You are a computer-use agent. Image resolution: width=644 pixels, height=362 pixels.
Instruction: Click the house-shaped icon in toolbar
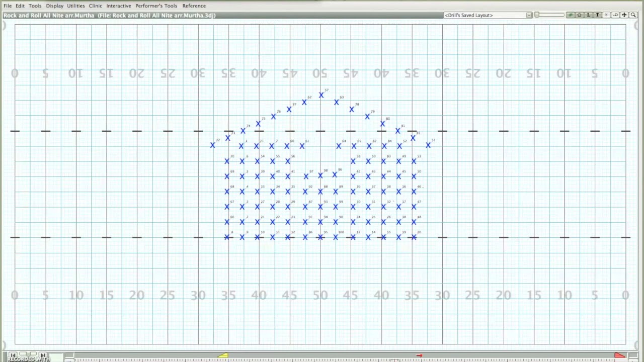(x=580, y=15)
